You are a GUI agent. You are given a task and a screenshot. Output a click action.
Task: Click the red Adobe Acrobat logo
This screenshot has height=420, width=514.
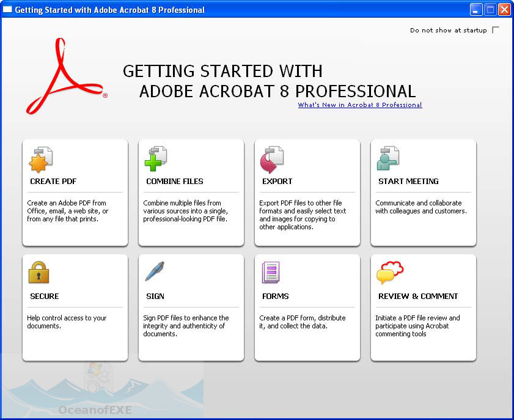[x=66, y=76]
